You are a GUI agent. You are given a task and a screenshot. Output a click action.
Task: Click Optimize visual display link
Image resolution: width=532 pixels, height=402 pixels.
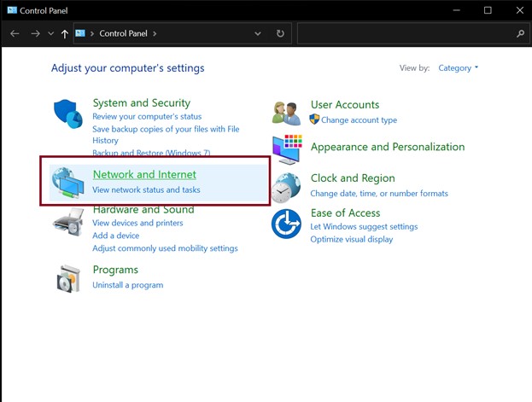click(x=352, y=239)
